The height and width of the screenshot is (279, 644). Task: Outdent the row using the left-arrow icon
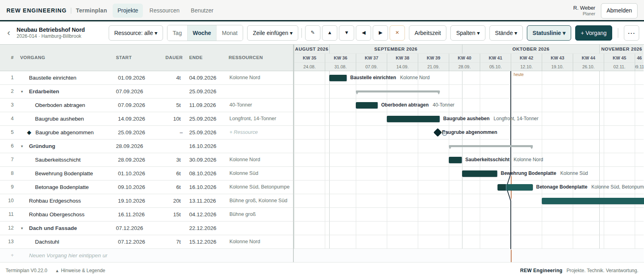[x=363, y=33]
